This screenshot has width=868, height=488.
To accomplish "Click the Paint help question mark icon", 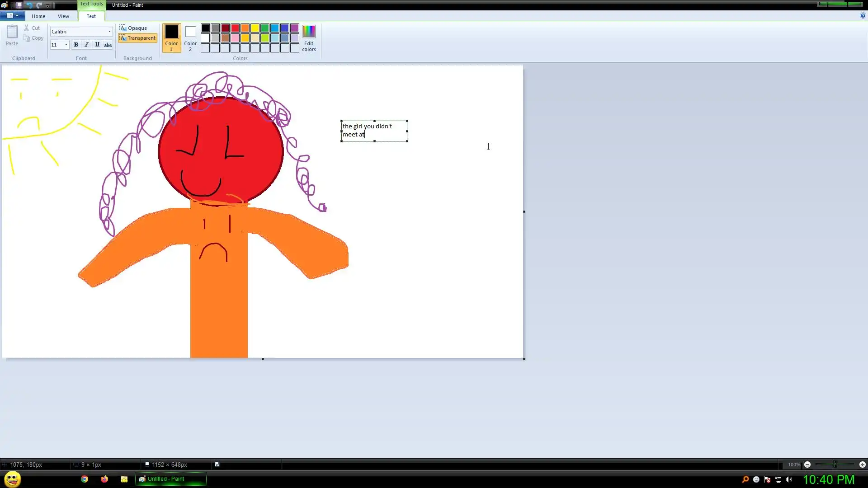I will (x=863, y=15).
